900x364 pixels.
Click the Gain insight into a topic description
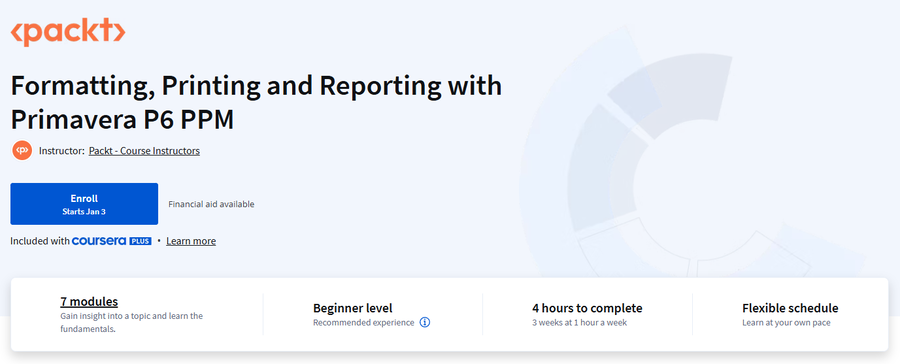131,323
